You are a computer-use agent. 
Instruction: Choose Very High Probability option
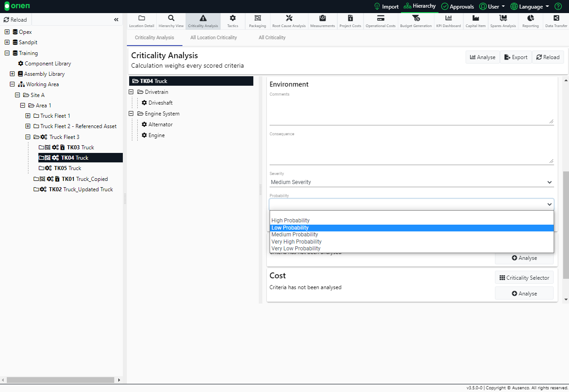(x=411, y=242)
